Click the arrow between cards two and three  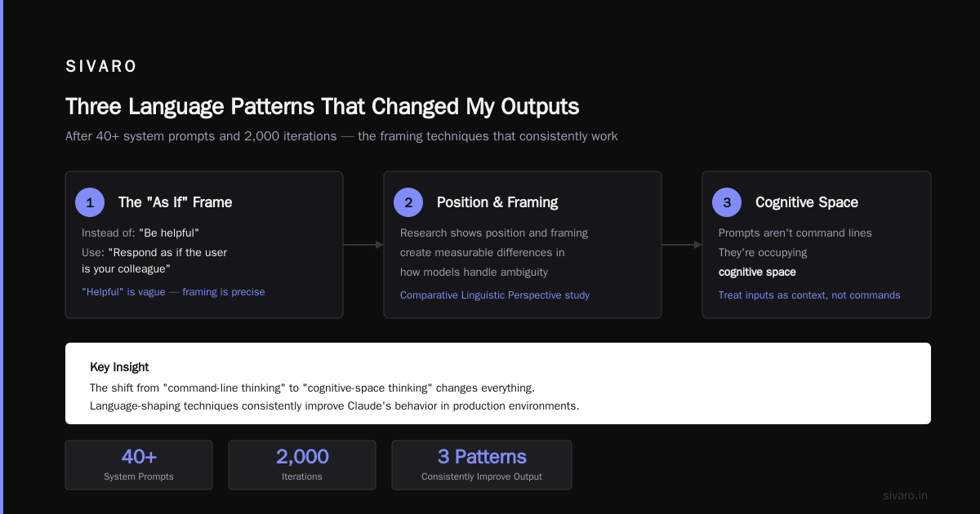pos(682,244)
